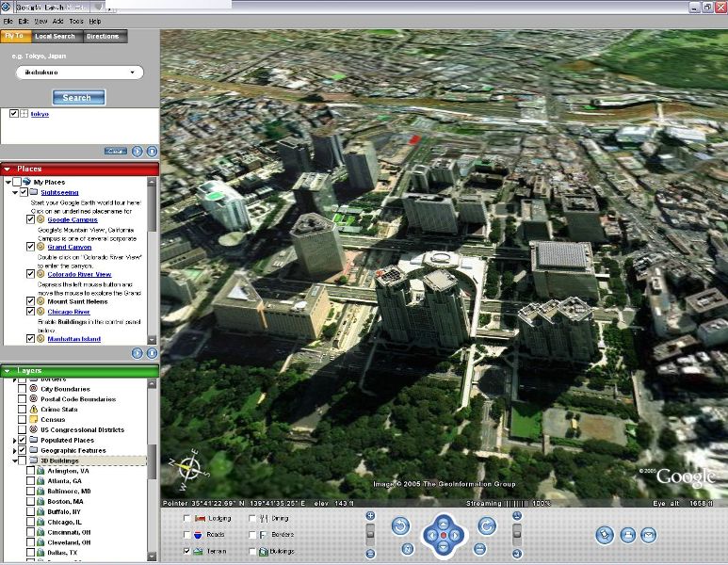
Task: Open the View menu
Action: tap(40, 22)
